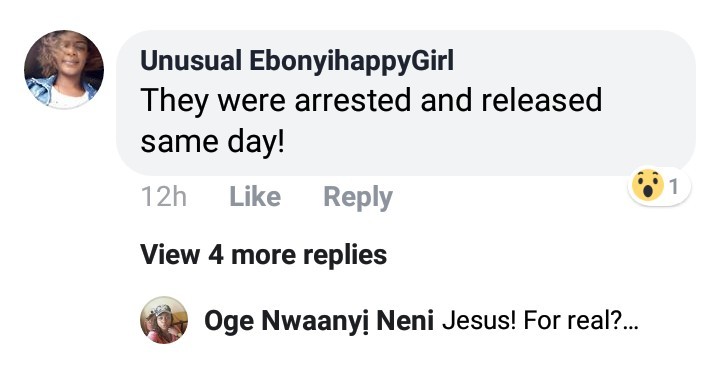This screenshot has width=720, height=365.
Task: Click the wow reaction emoji
Action: point(648,185)
